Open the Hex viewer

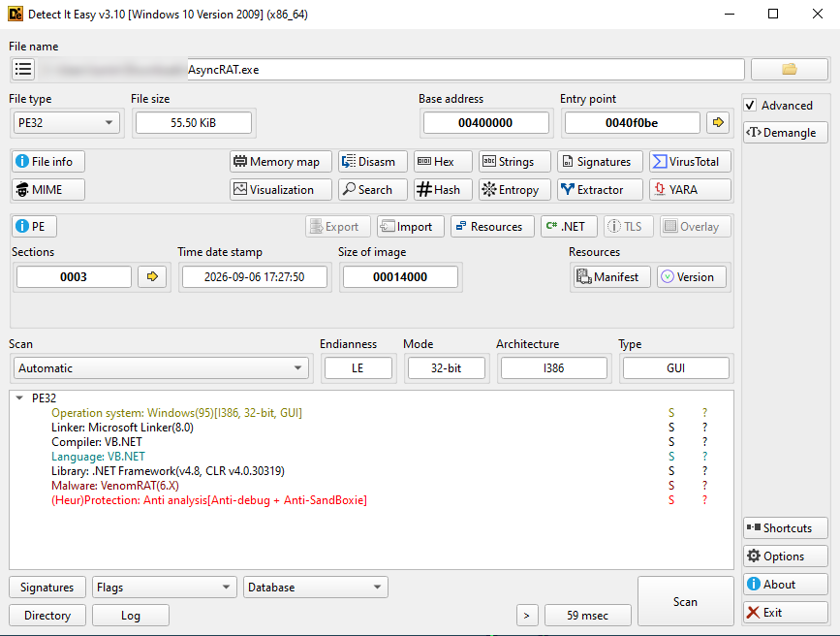(x=443, y=161)
